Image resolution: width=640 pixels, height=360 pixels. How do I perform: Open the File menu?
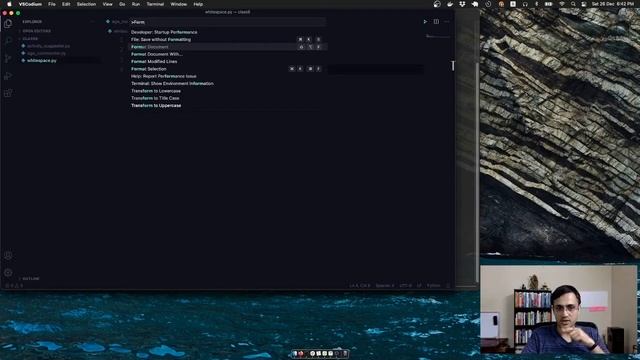coord(52,4)
